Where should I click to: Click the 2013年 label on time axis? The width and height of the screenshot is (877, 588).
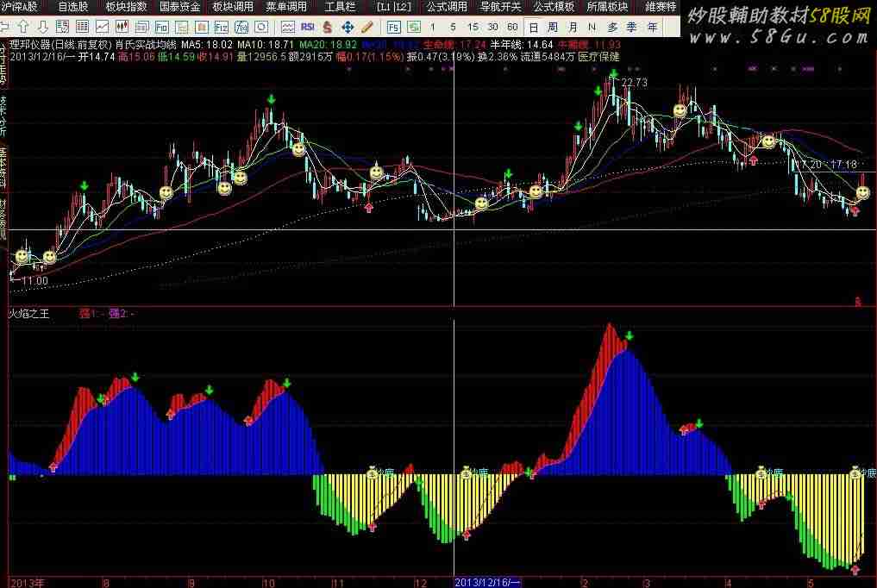coord(26,583)
